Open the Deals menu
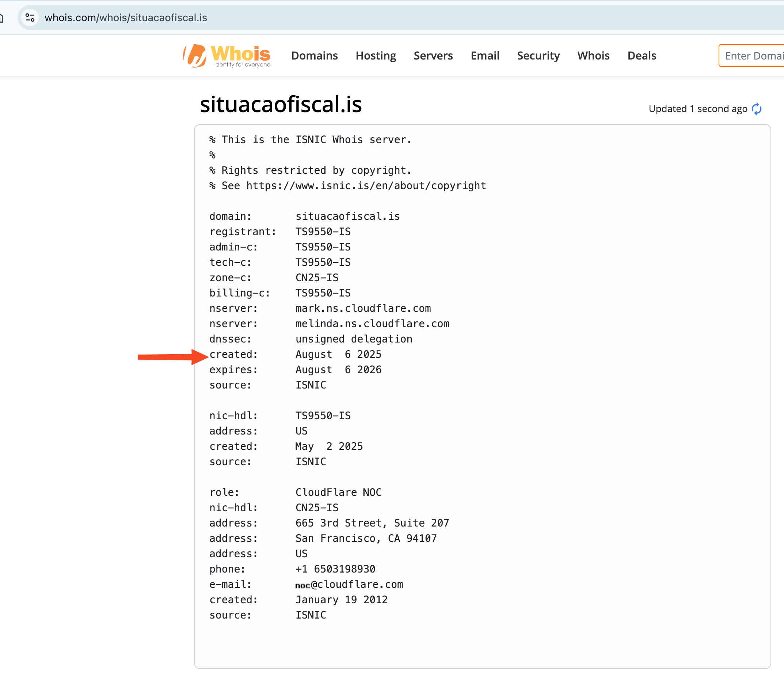 642,56
